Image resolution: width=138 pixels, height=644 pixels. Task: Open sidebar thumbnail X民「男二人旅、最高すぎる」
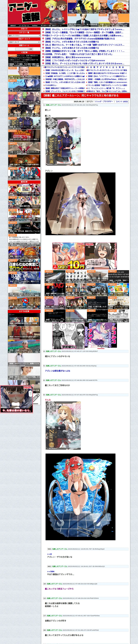(x=24, y=228)
